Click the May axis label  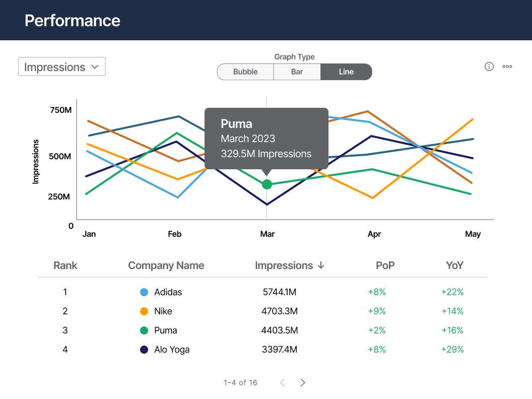(x=473, y=234)
